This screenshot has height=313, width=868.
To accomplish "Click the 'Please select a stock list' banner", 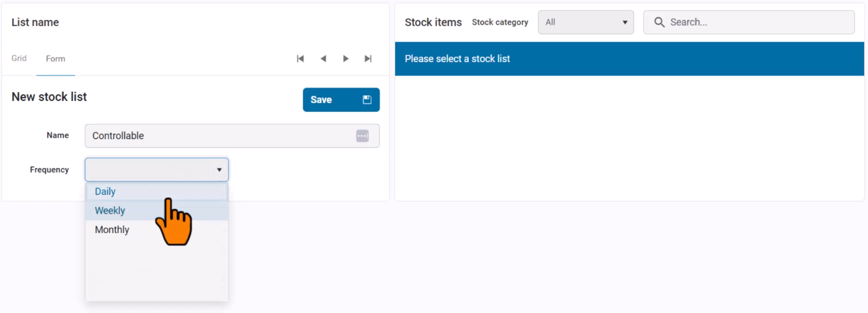I will (x=629, y=59).
